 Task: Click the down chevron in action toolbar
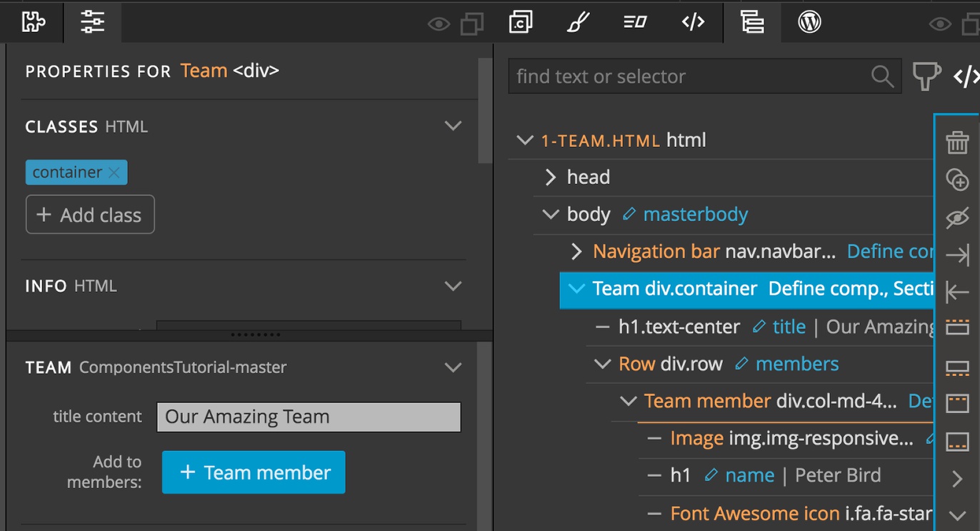tap(957, 515)
